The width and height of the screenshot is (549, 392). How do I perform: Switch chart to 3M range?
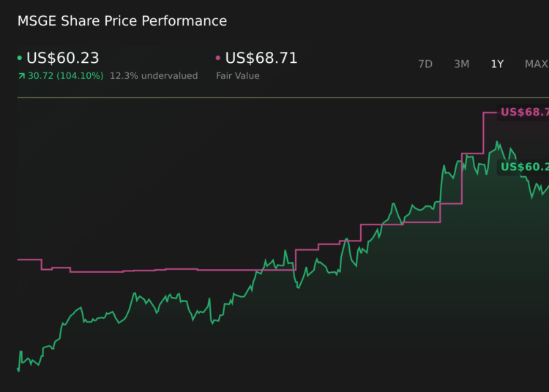(x=461, y=64)
